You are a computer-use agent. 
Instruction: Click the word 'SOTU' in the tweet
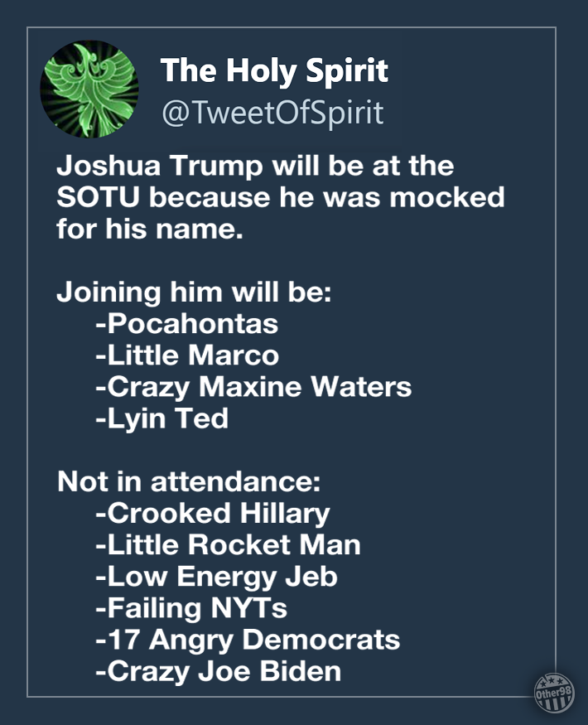[x=98, y=197]
